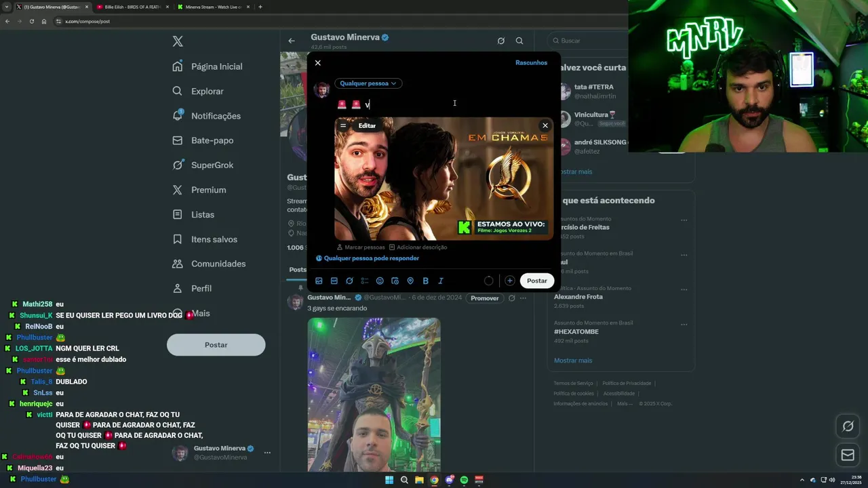Click the Grok icon in profile header
The height and width of the screenshot is (488, 868).
[x=501, y=41]
